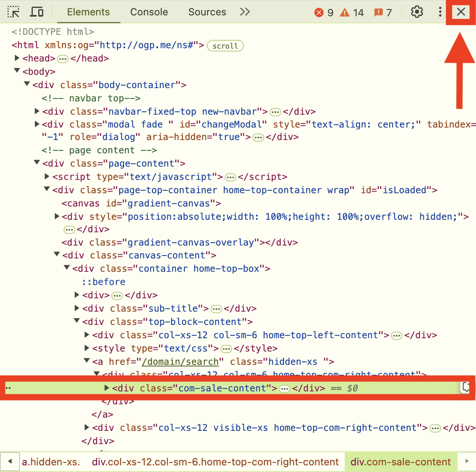The width and height of the screenshot is (476, 472).
Task: Expand the com-sale-content div node
Action: pos(107,388)
